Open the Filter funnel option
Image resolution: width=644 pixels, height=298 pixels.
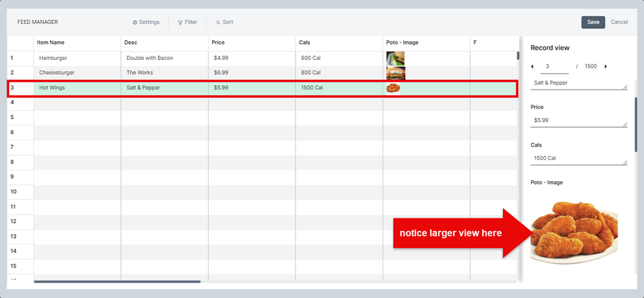[x=187, y=22]
